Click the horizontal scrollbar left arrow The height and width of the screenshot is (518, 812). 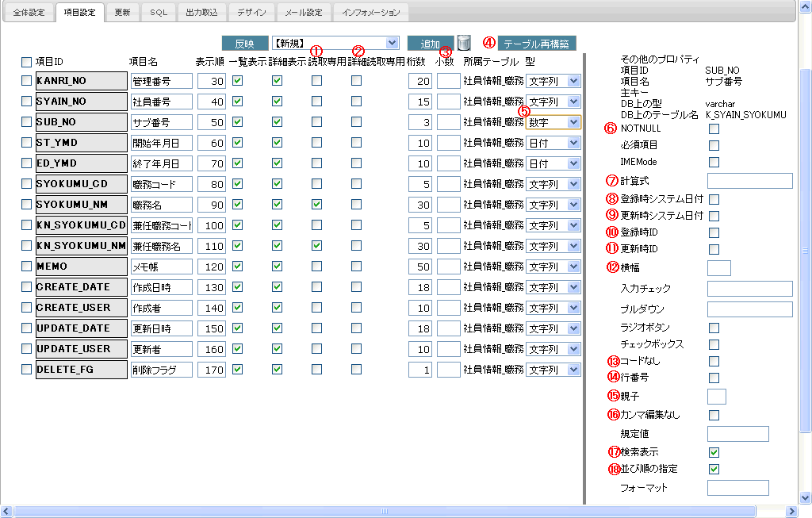tap(6, 512)
